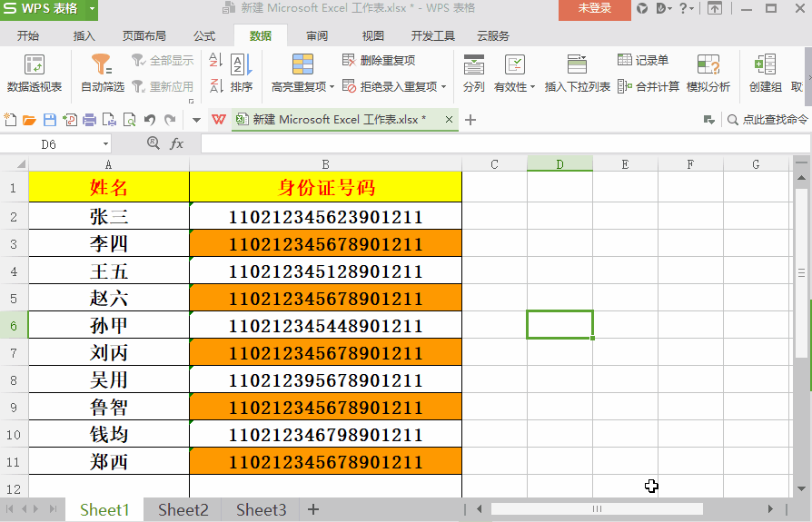Click the Save icon in quick toolbar

tap(50, 120)
